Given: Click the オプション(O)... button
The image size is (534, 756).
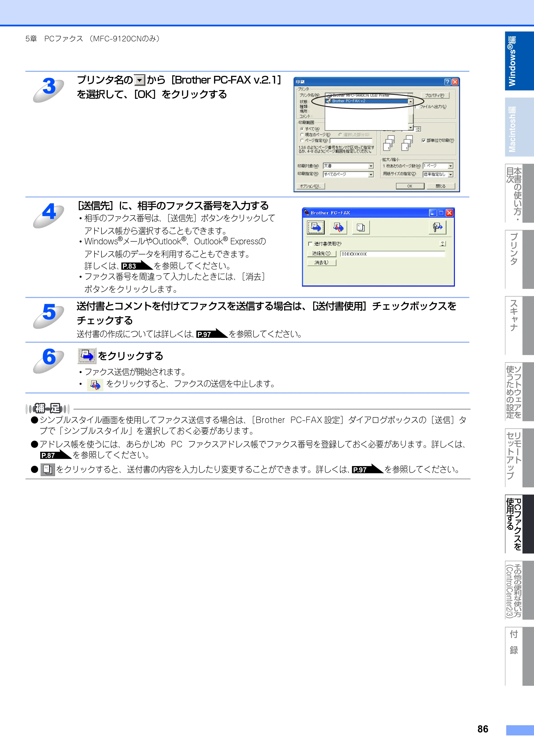Looking at the screenshot, I should (x=311, y=186).
